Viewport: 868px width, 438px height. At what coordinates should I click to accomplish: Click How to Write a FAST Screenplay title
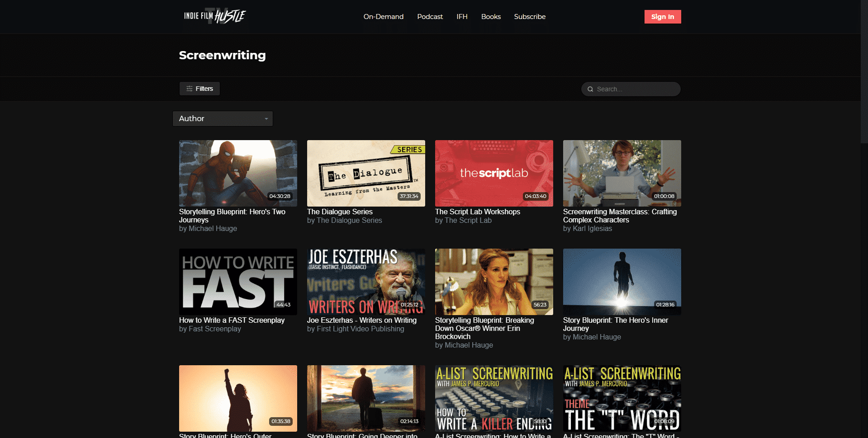[x=232, y=320]
